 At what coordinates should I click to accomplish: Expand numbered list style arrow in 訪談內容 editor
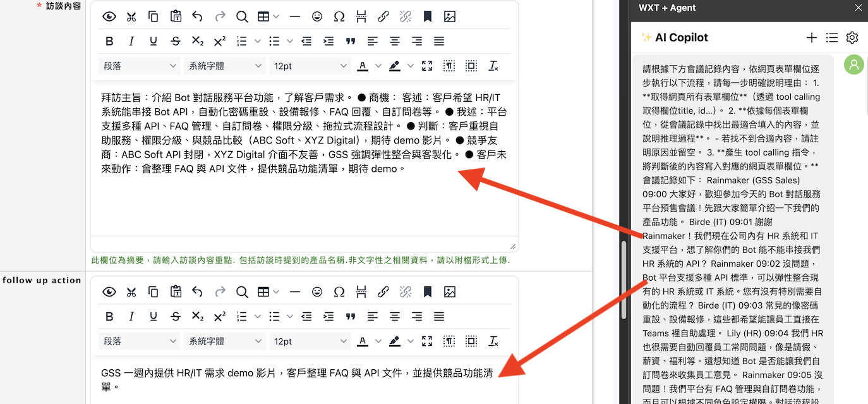257,41
